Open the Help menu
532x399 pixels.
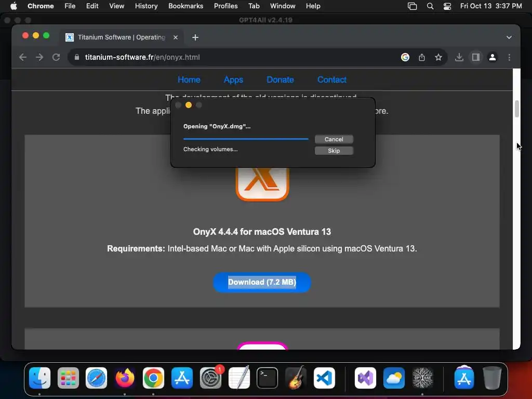[x=313, y=6]
